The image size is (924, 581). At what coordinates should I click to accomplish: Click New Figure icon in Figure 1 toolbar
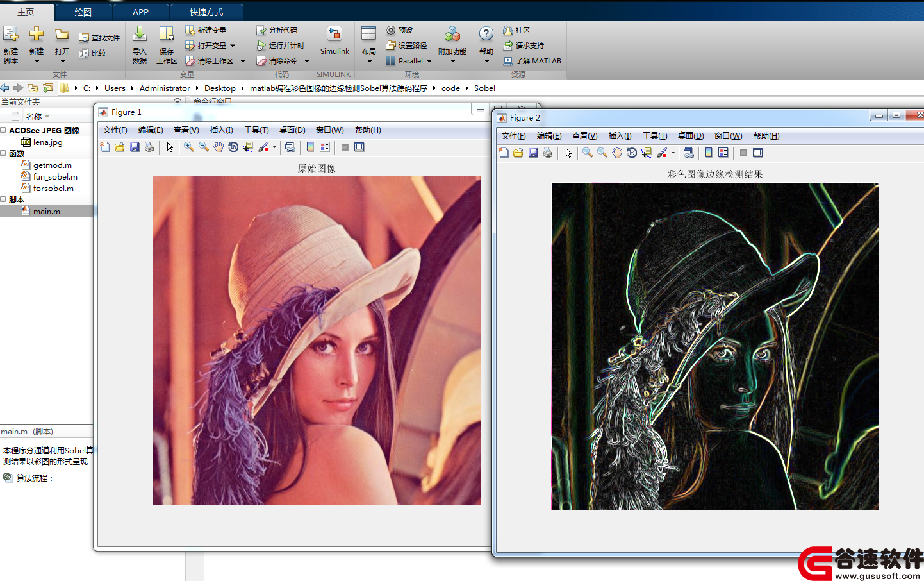click(105, 147)
